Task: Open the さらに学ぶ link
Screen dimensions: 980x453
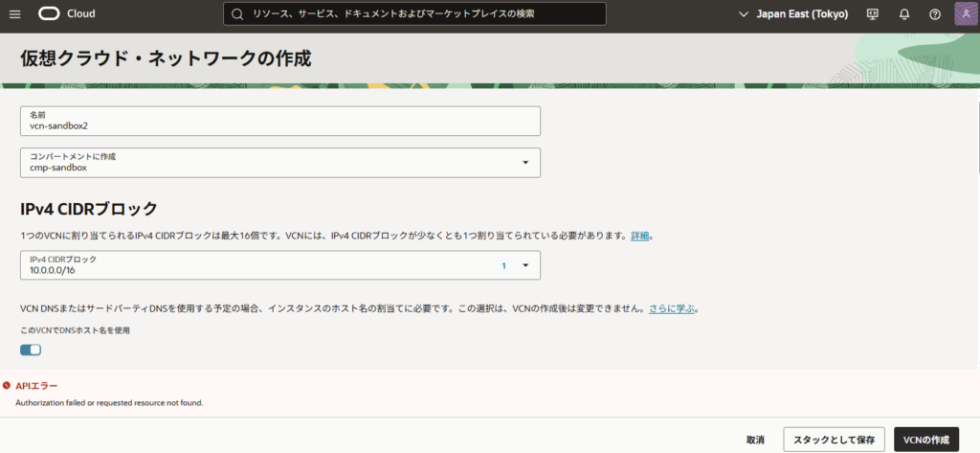Action: click(673, 308)
